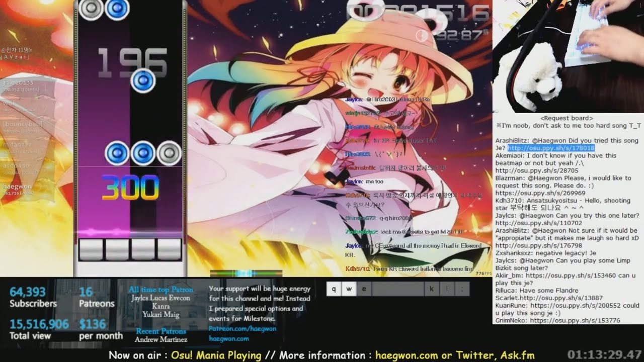Click the fourth lane key receptor

click(169, 249)
